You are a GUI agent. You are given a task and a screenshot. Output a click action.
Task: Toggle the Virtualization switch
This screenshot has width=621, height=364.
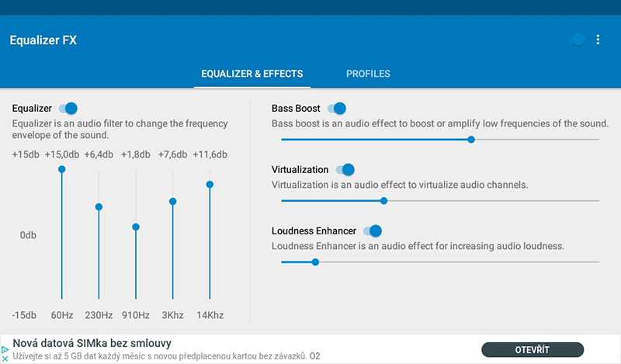click(345, 169)
